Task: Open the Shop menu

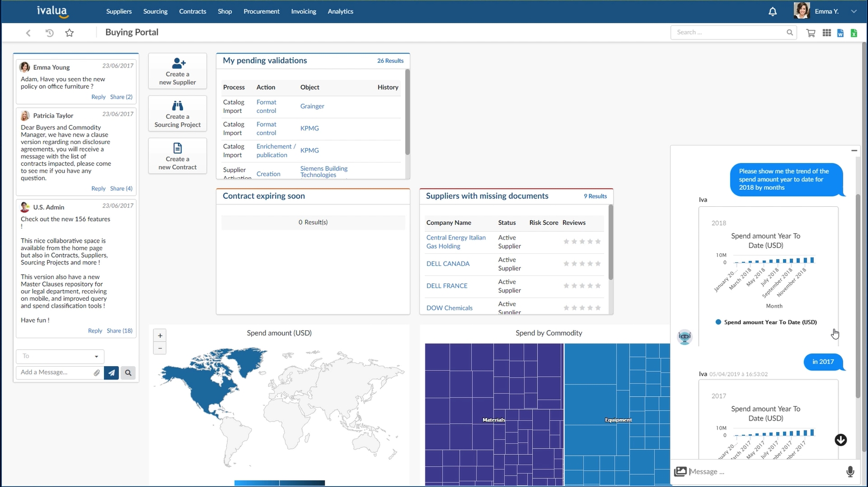Action: 225,12
